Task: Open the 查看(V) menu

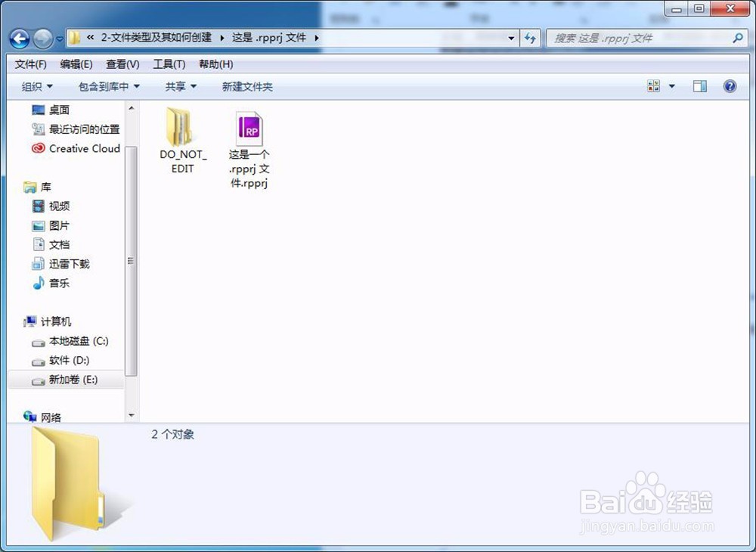Action: (x=122, y=64)
